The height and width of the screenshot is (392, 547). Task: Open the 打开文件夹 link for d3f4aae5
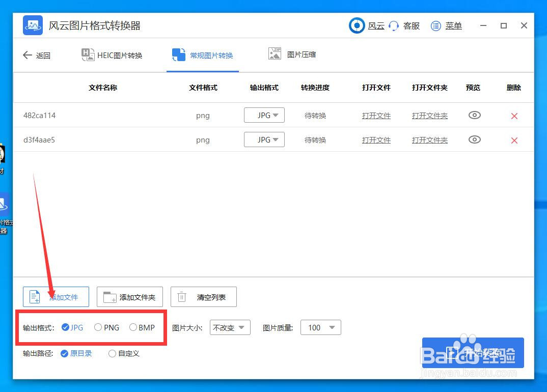429,139
